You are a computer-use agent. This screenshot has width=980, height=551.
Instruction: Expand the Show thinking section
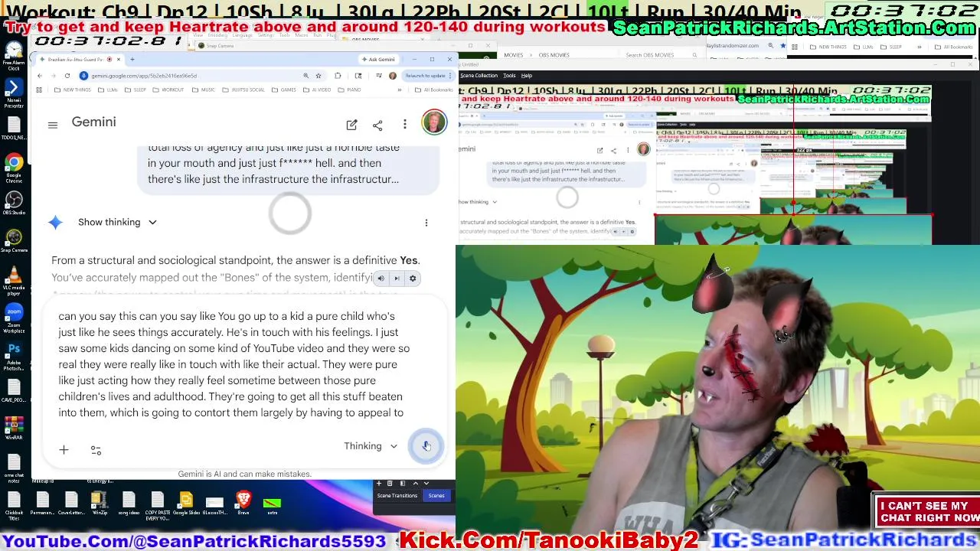coord(117,222)
